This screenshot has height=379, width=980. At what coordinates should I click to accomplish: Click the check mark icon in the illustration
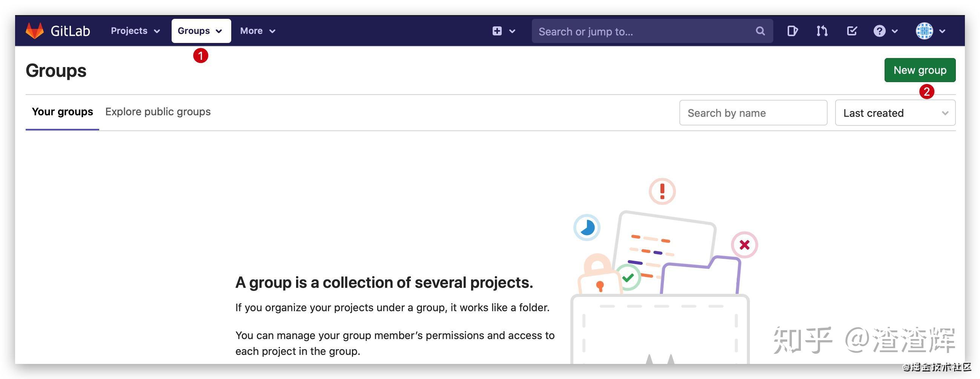pyautogui.click(x=630, y=278)
